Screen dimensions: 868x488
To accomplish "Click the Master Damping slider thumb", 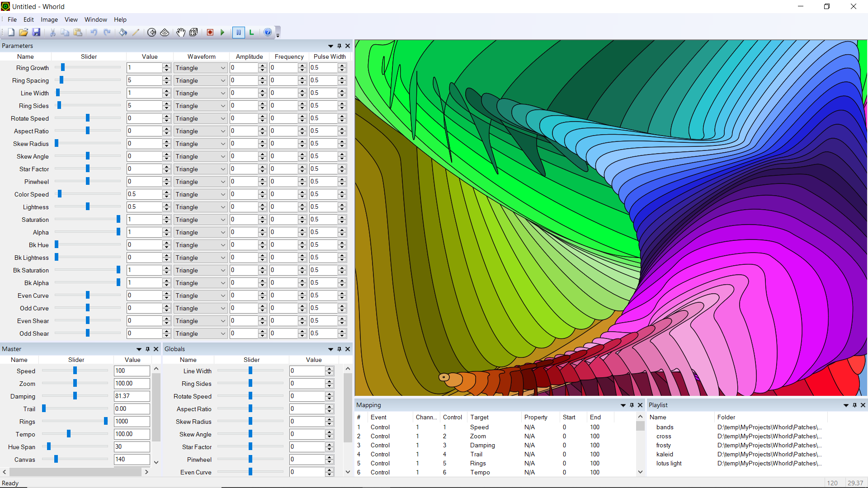I will [x=75, y=396].
